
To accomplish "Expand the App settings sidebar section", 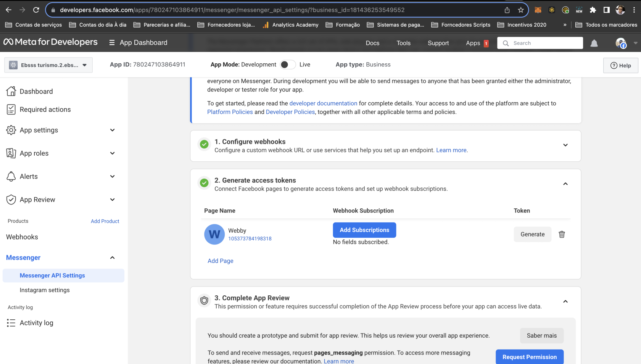I will tap(112, 130).
